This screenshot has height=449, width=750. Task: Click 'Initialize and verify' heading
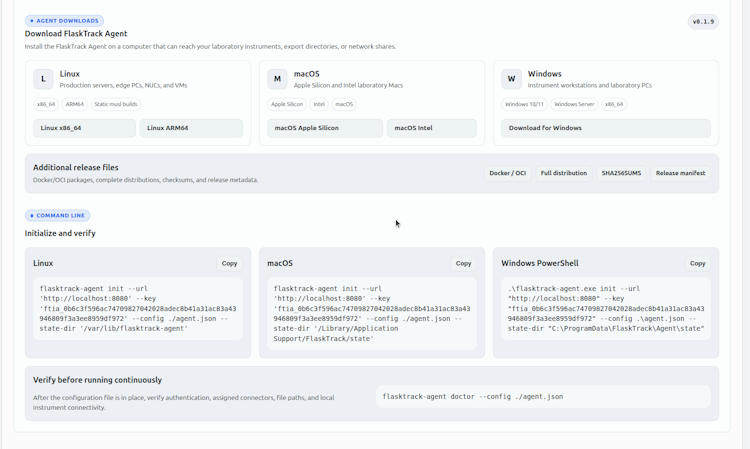60,233
